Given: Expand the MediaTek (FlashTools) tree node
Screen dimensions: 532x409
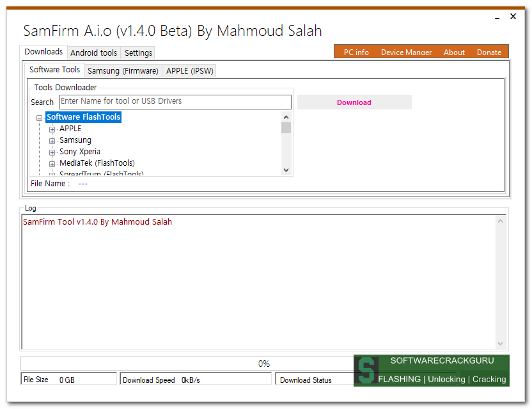Looking at the screenshot, I should 52,164.
